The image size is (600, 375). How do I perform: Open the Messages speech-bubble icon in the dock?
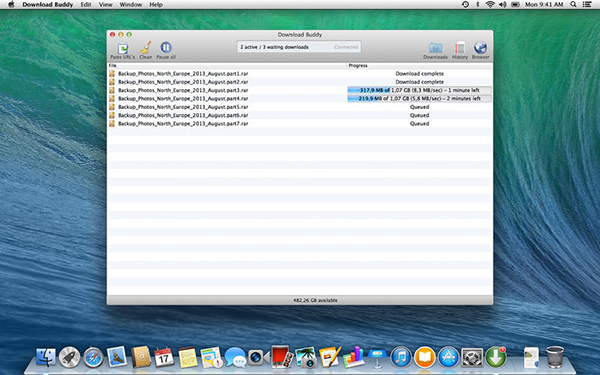point(235,357)
